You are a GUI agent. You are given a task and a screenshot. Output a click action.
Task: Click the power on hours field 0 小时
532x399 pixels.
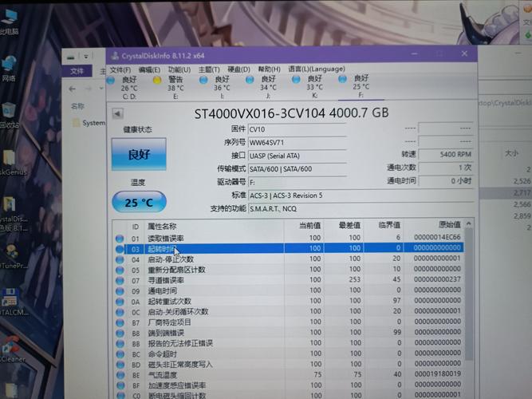point(446,181)
